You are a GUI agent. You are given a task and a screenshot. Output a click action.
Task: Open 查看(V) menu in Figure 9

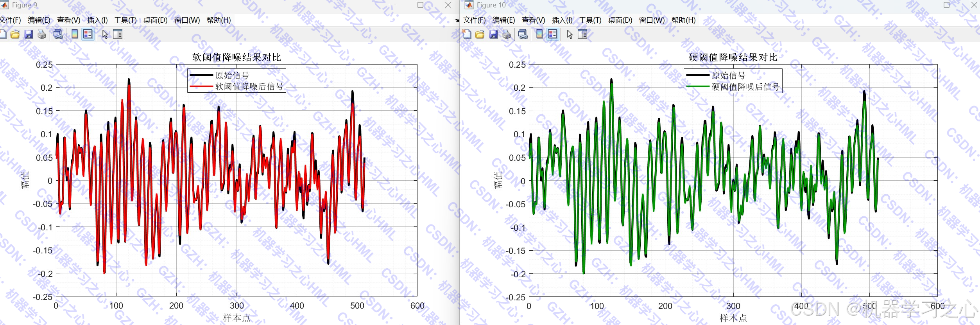[69, 20]
